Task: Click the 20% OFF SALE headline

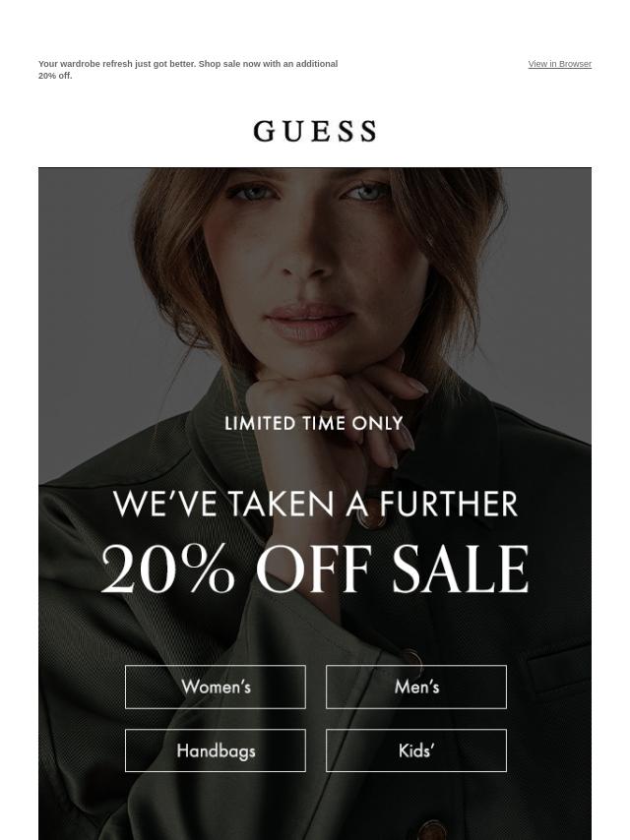Action: coord(315,569)
